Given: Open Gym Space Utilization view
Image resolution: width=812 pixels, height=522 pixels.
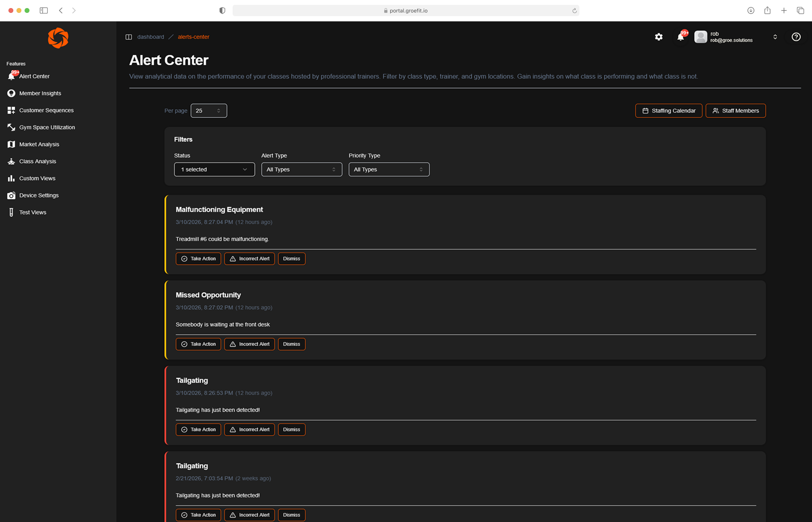Looking at the screenshot, I should pos(47,127).
